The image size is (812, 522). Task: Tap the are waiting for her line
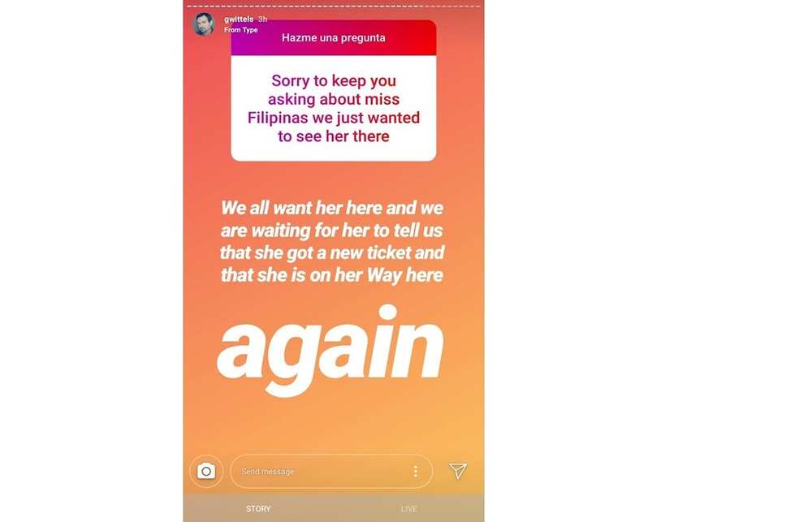pyautogui.click(x=332, y=230)
